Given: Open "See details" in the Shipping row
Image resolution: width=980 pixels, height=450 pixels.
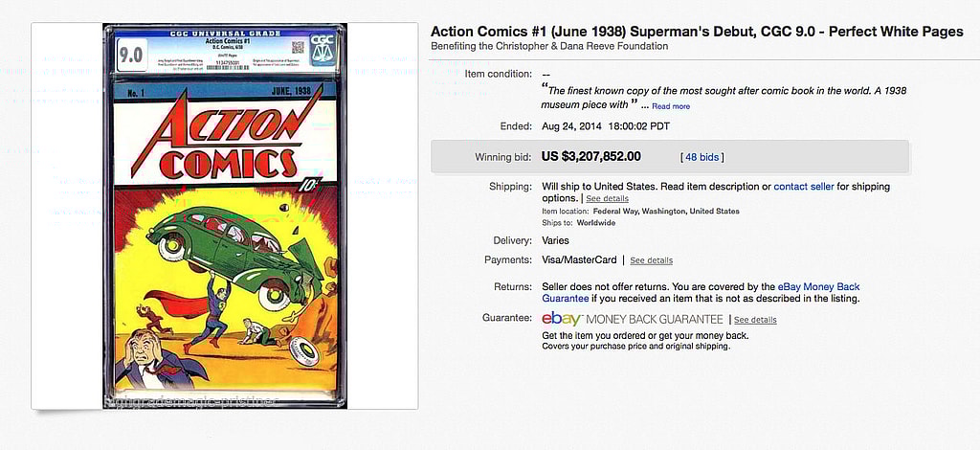Looking at the screenshot, I should pos(607,198).
